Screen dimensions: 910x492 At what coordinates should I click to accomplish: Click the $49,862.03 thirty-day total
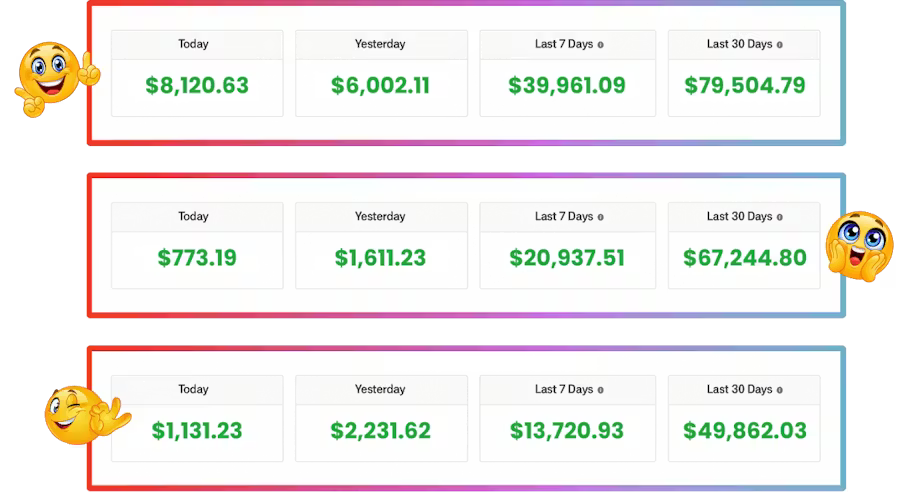coord(744,431)
